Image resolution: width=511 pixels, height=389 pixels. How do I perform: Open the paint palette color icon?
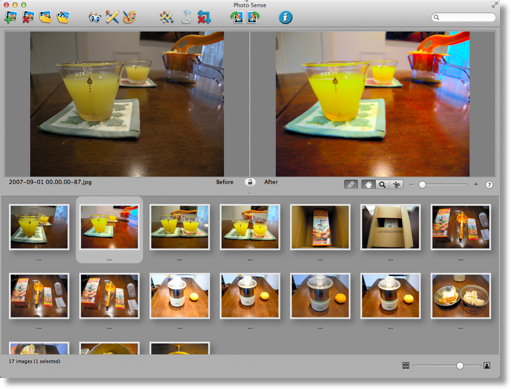(129, 17)
